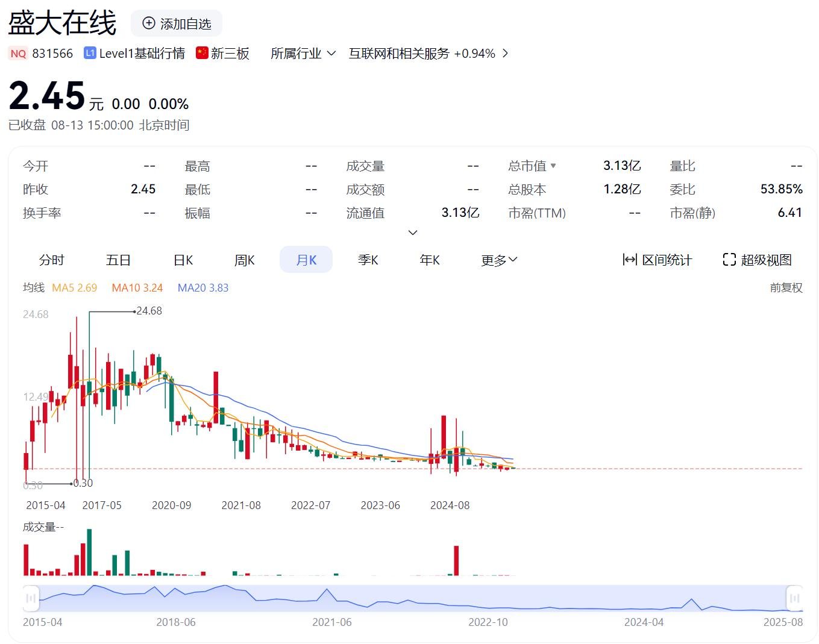Click the 2024-08 date label on chart axis
The image size is (819, 644).
point(450,505)
